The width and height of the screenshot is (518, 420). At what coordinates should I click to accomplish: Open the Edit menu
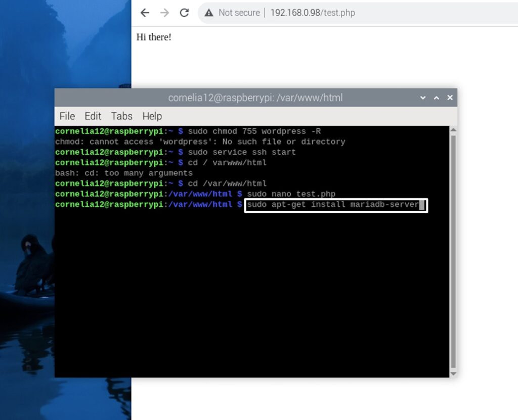pyautogui.click(x=93, y=116)
